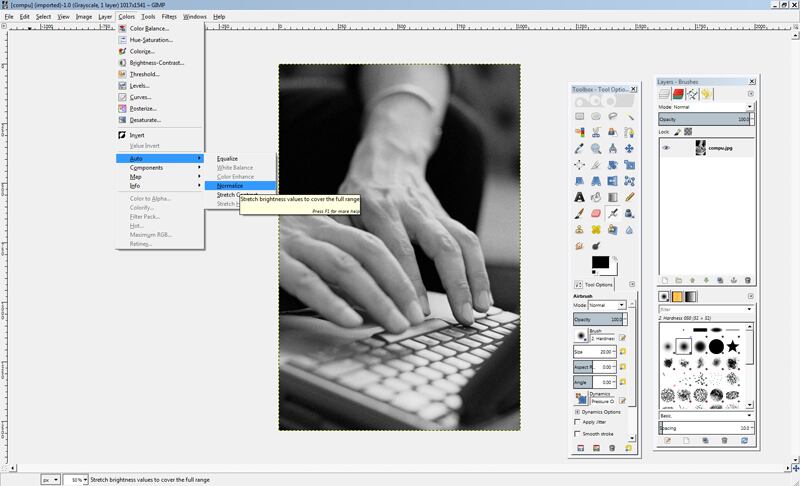Pick the Zoom magnifier tool
The height and width of the screenshot is (486, 800).
tap(596, 148)
